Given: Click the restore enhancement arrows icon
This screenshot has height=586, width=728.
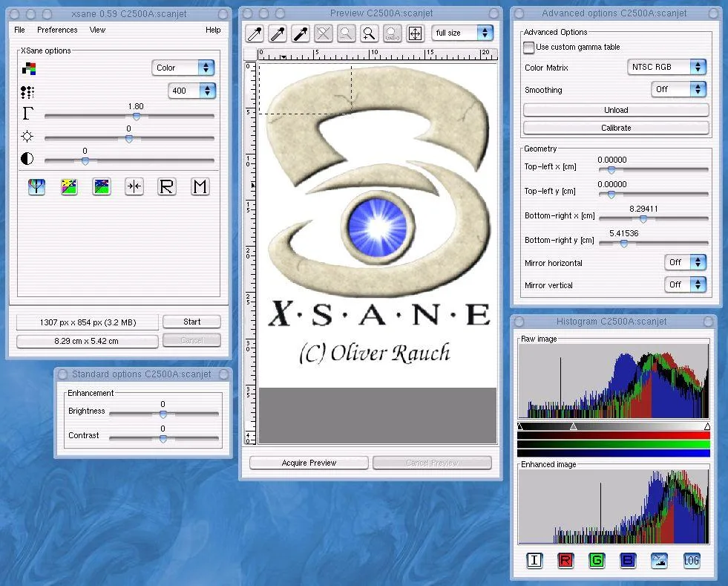Looking at the screenshot, I should (x=134, y=187).
